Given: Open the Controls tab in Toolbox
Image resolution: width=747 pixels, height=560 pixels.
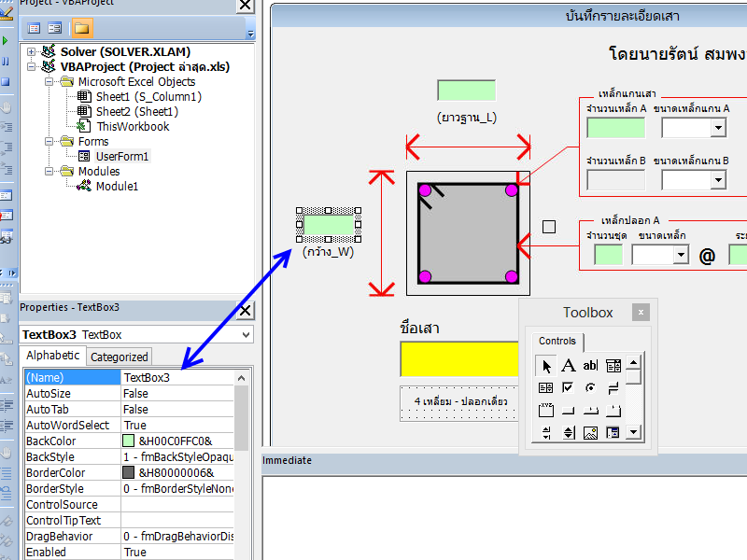Looking at the screenshot, I should coord(557,342).
